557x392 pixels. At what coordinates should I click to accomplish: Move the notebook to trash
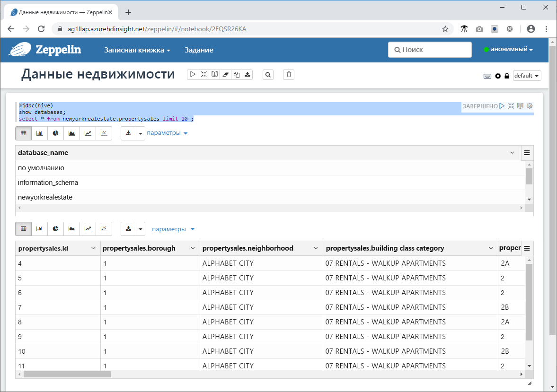click(x=288, y=74)
